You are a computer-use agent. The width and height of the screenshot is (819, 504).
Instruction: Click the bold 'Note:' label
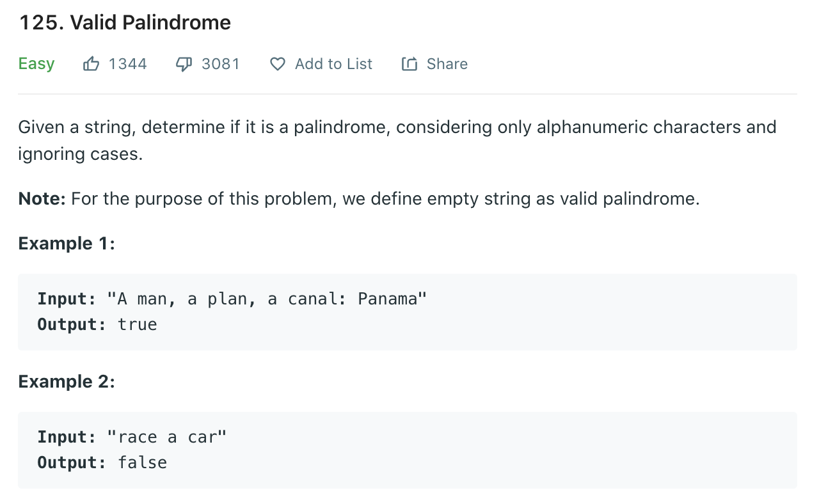pos(42,199)
